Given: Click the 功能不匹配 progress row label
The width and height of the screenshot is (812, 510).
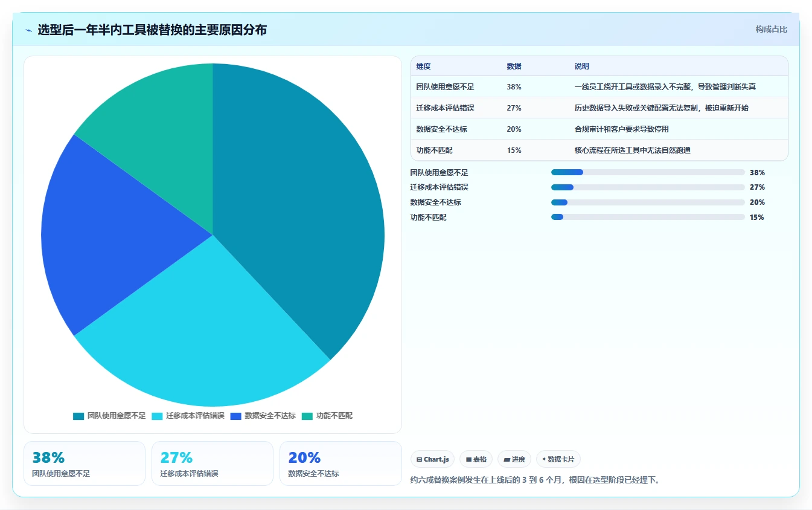Looking at the screenshot, I should coord(429,218).
